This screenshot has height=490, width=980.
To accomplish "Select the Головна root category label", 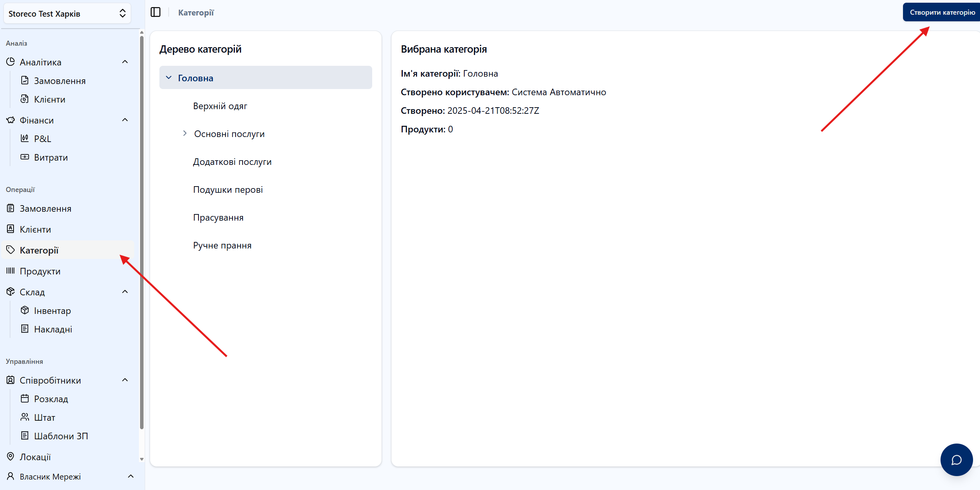I will (196, 78).
